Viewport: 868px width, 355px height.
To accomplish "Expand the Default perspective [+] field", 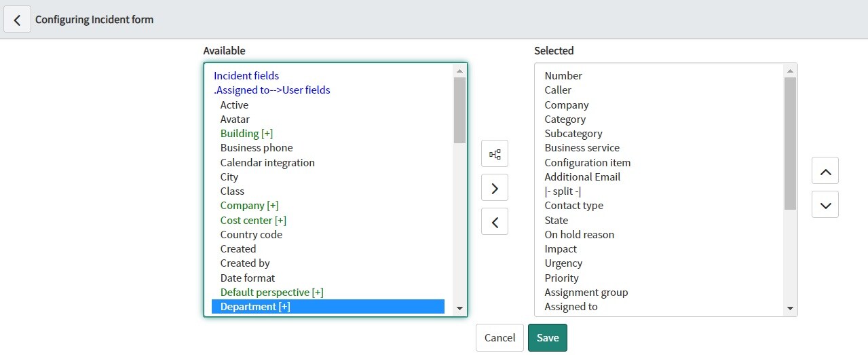I will 271,293.
